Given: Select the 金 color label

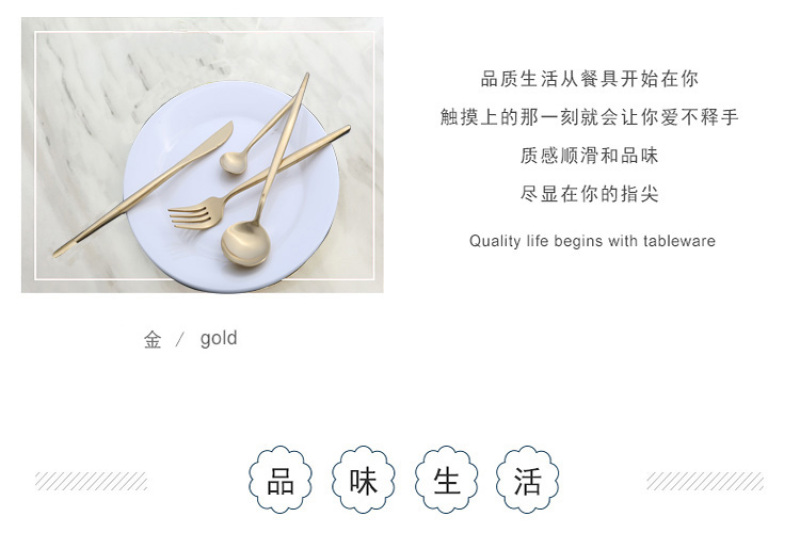Looking at the screenshot, I should pos(153,339).
